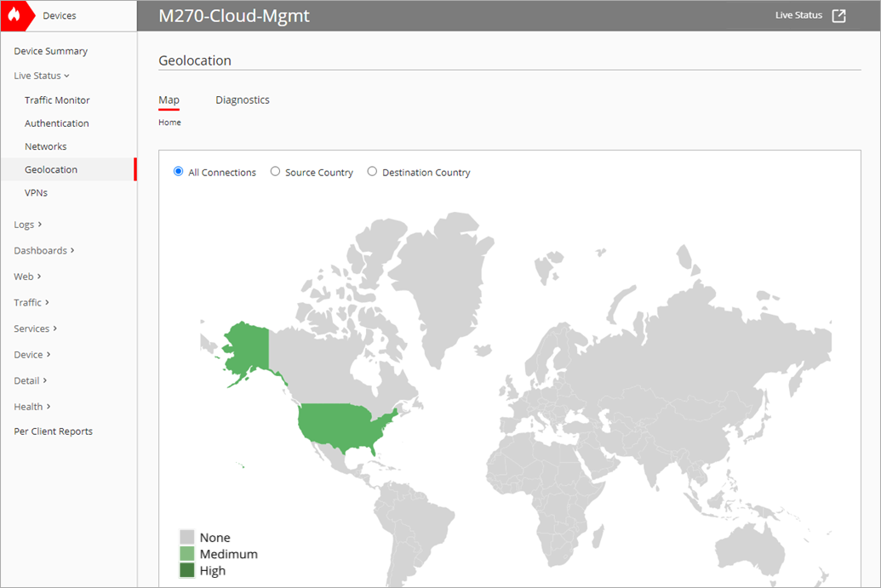Viewport: 881px width, 588px height.
Task: Collapse the Live Status section
Action: (x=40, y=75)
